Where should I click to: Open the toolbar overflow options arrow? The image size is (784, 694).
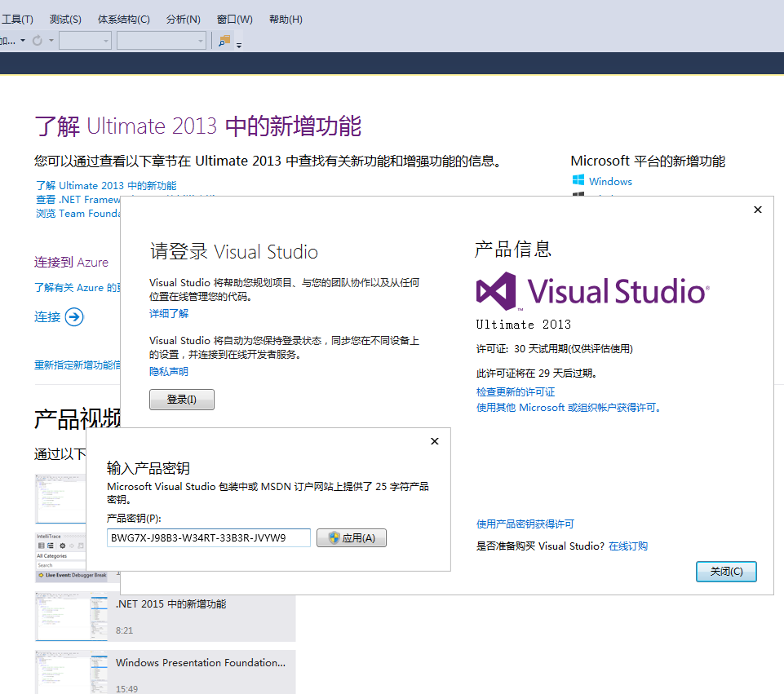click(239, 45)
